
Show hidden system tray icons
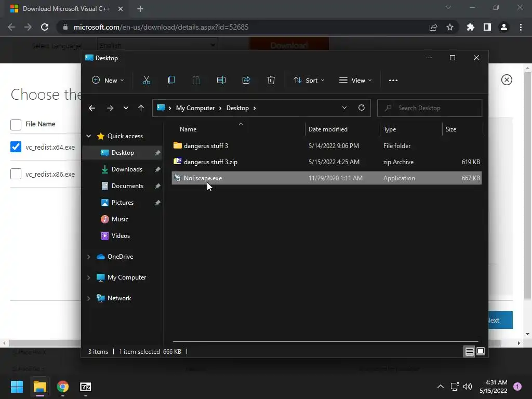441,387
